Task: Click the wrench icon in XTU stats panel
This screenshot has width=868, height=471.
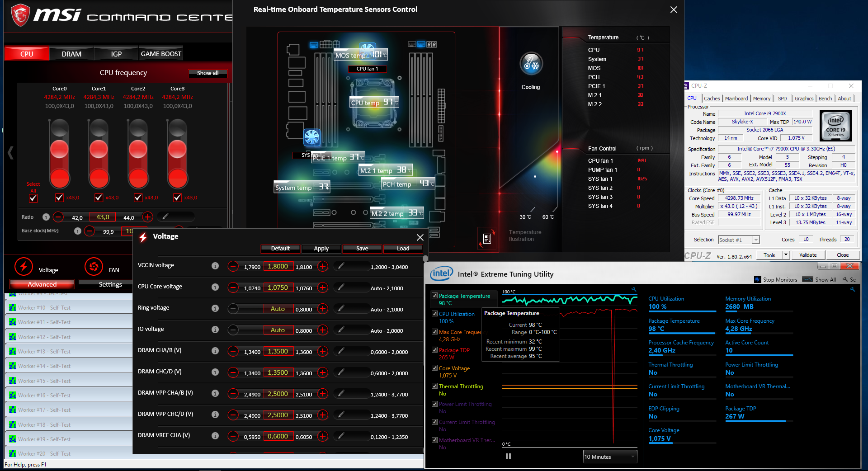Action: [852, 289]
